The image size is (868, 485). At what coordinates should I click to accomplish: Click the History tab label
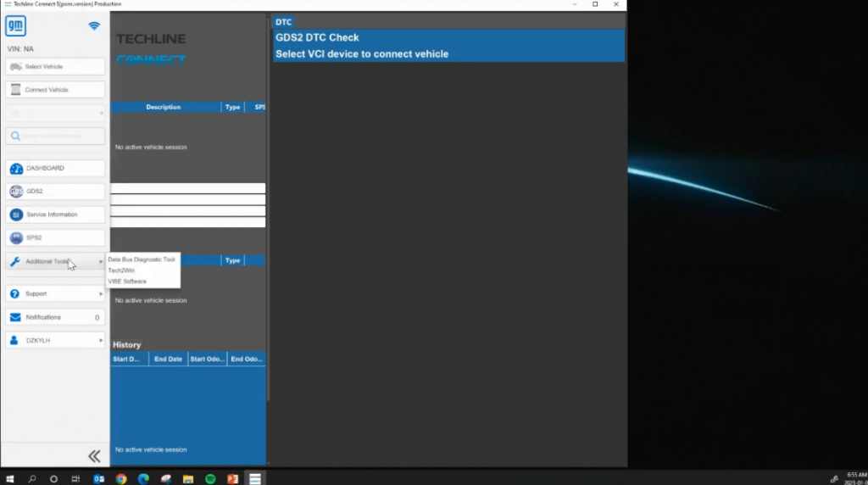(x=127, y=344)
